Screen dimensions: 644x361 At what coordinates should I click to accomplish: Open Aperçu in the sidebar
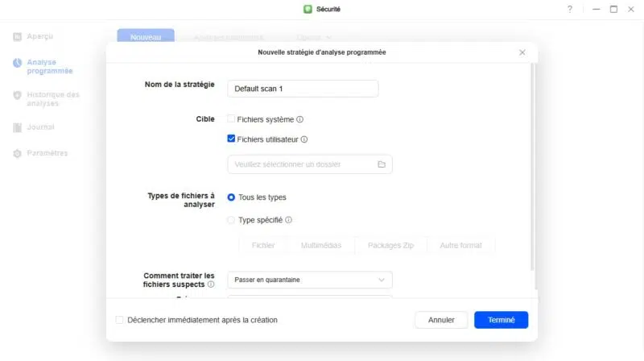pos(40,37)
